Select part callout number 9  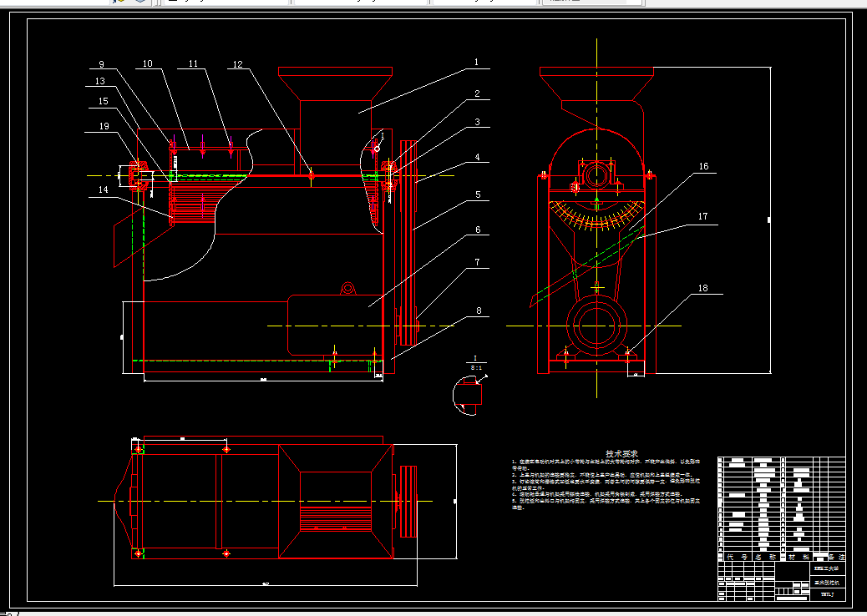(x=102, y=64)
